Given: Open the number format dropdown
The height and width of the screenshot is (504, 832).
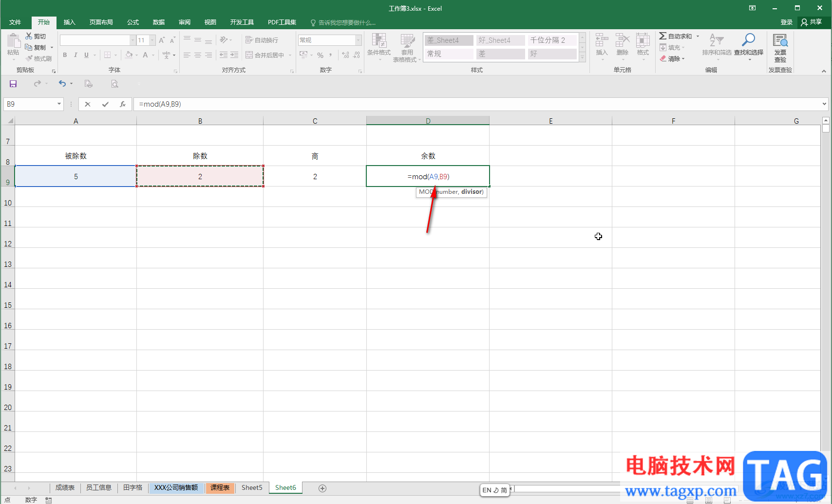Looking at the screenshot, I should click(359, 40).
